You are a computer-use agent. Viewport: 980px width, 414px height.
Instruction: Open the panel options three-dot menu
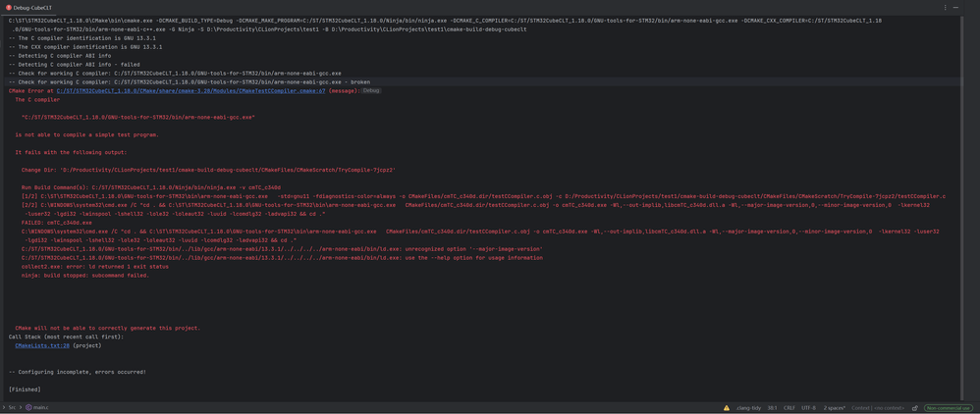point(946,7)
